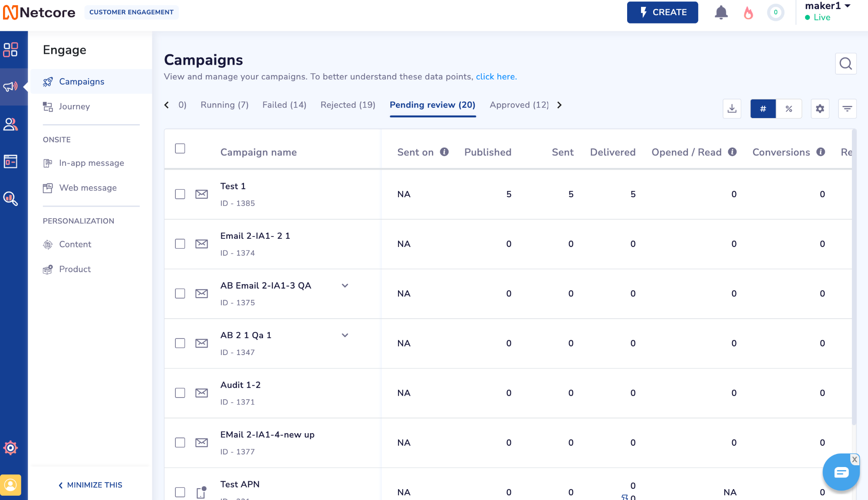Screen dimensions: 868x500
Task: Open the content template sidebar icon
Action: pyautogui.click(x=10, y=161)
